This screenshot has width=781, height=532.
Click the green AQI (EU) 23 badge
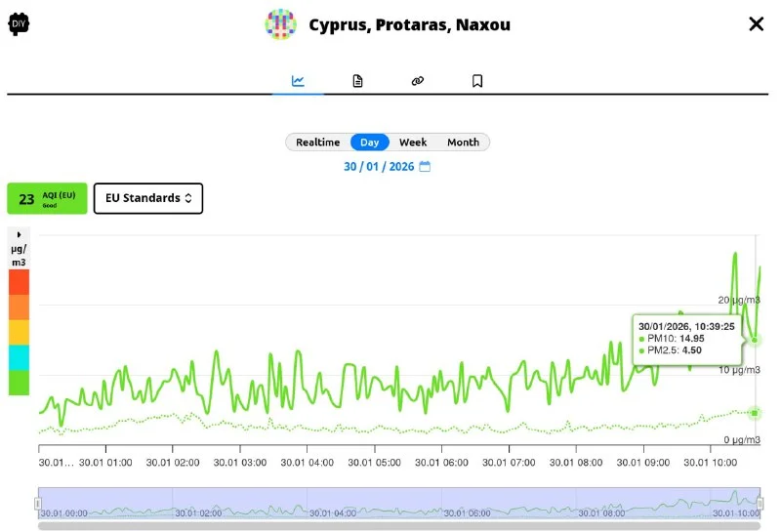click(x=47, y=198)
